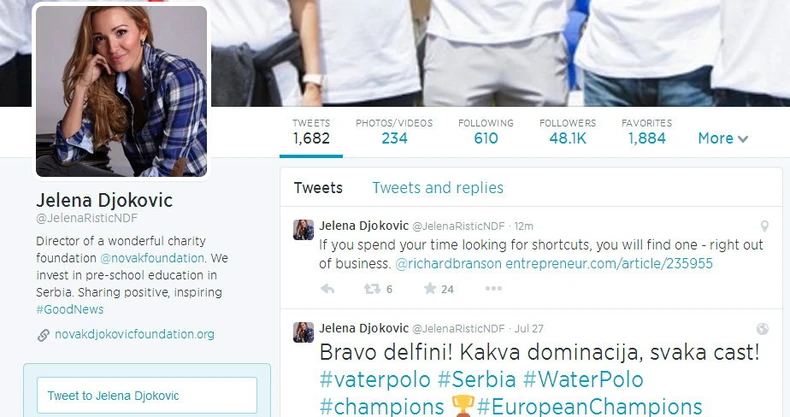790x417 pixels.
Task: Reply to the Richard Branson quote tweet
Action: tap(327, 289)
